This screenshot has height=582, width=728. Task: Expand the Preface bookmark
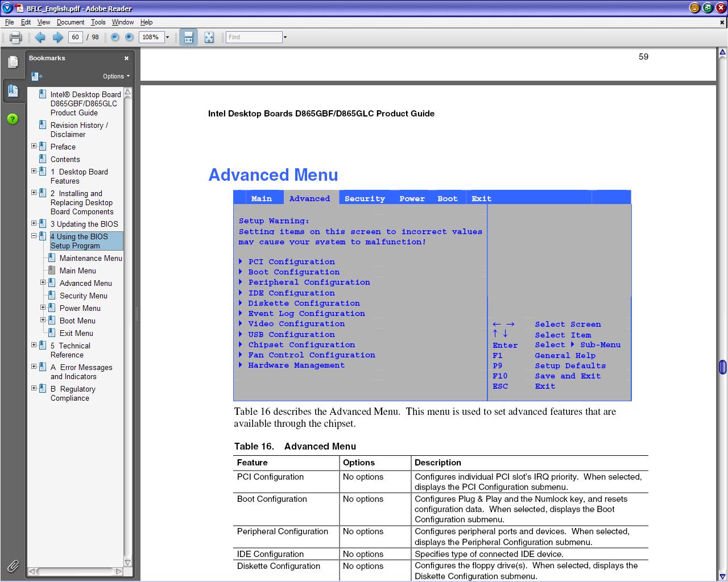pos(34,146)
